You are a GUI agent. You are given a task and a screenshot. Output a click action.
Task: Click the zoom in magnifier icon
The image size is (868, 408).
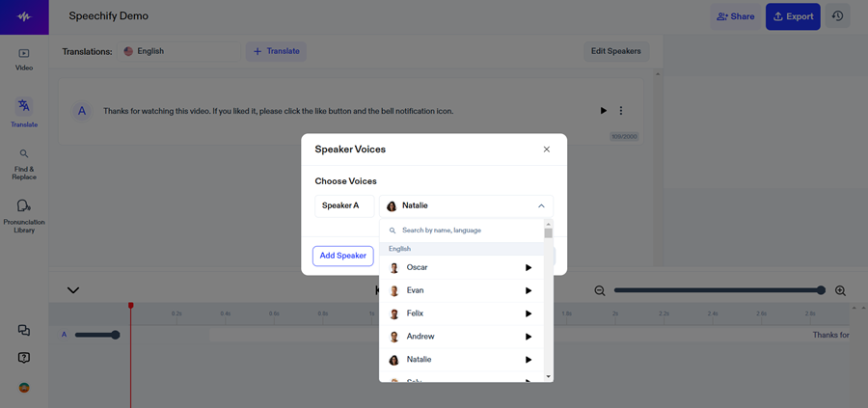840,290
